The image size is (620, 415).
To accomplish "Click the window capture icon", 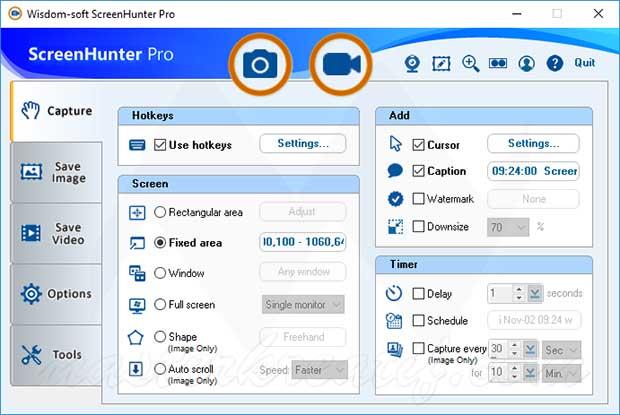I will [137, 273].
